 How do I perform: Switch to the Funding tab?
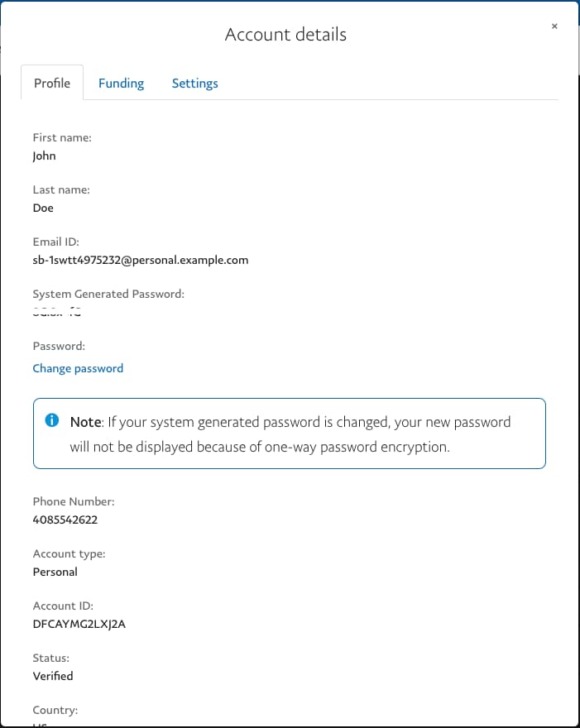[121, 83]
